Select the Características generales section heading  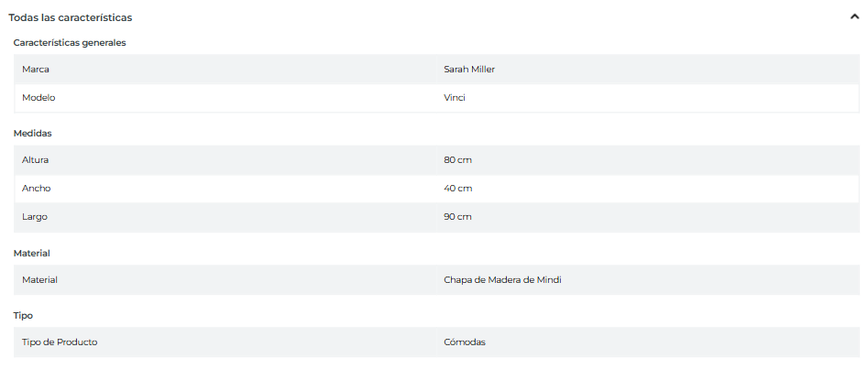[x=70, y=43]
